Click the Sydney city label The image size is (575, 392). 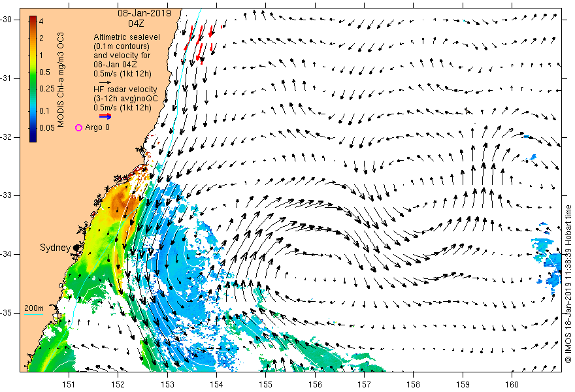pos(55,248)
